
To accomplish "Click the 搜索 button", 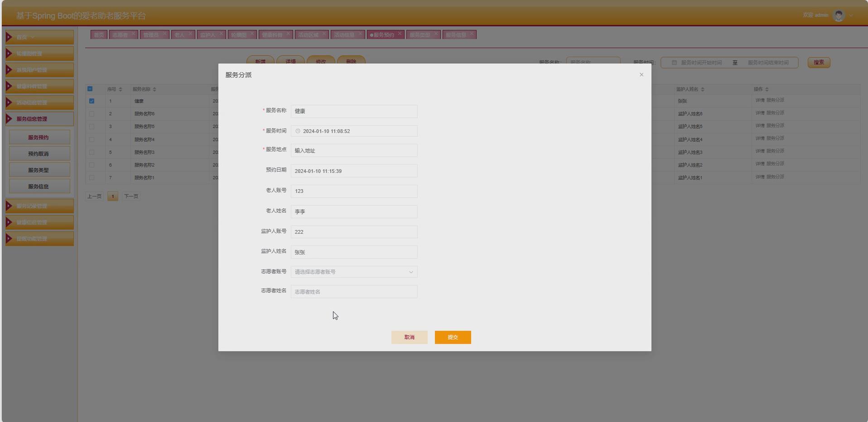I will point(818,62).
